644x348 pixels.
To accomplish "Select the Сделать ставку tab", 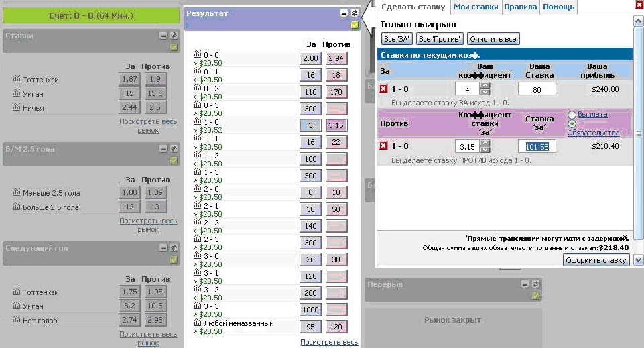I will click(413, 7).
